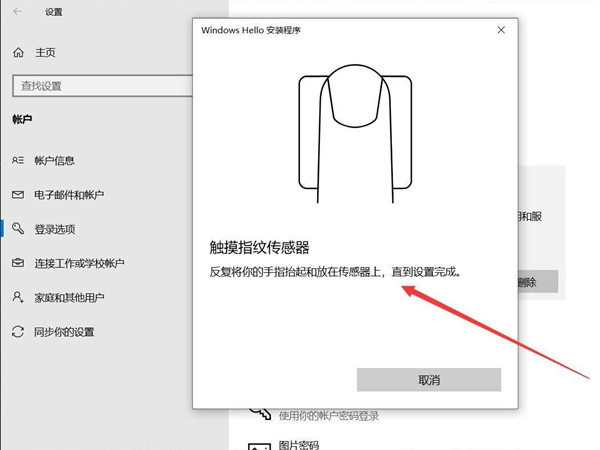This screenshot has height=450, width=600.
Task: Select the 图片密码 sign-in option
Action: (299, 444)
